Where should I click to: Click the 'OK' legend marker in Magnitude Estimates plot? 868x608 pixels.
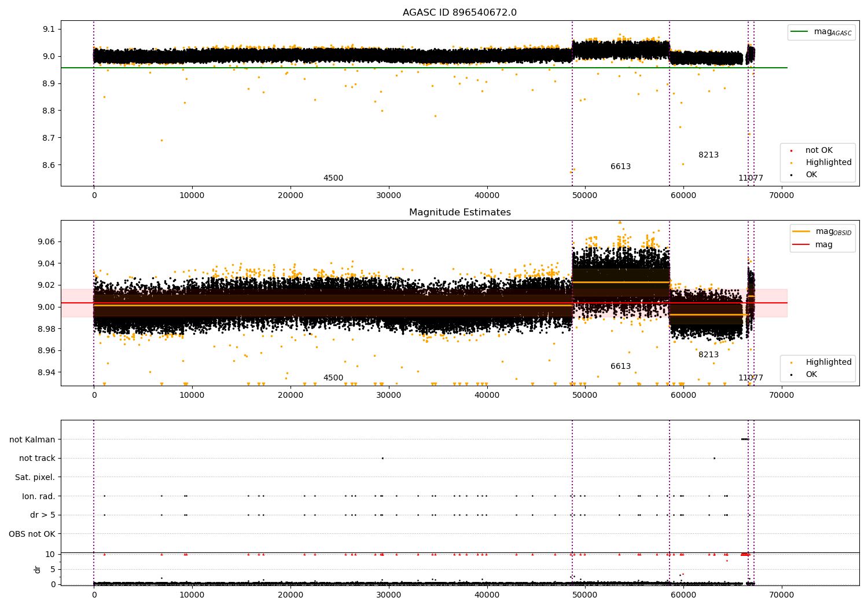coord(791,375)
